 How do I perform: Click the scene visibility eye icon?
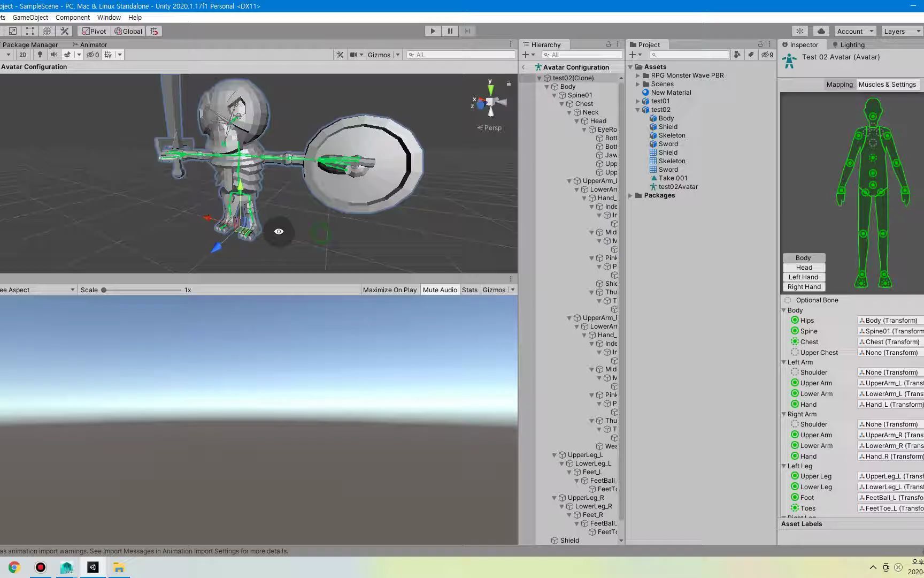91,54
